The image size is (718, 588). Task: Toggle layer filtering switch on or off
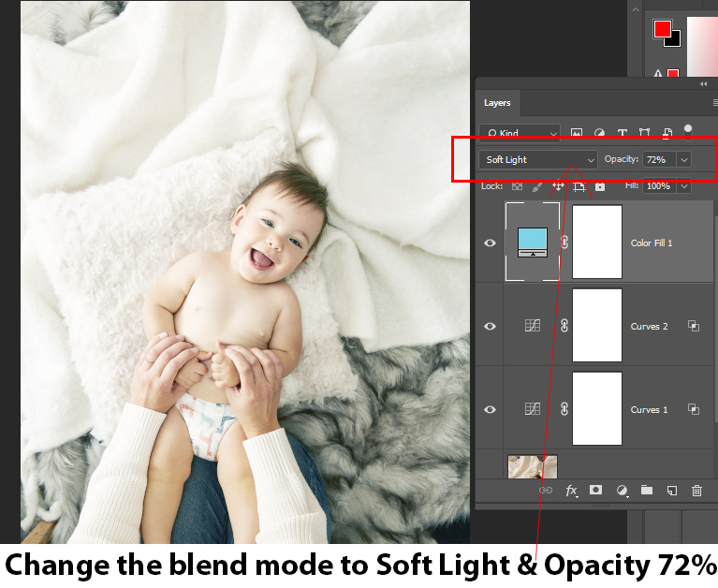(x=688, y=132)
